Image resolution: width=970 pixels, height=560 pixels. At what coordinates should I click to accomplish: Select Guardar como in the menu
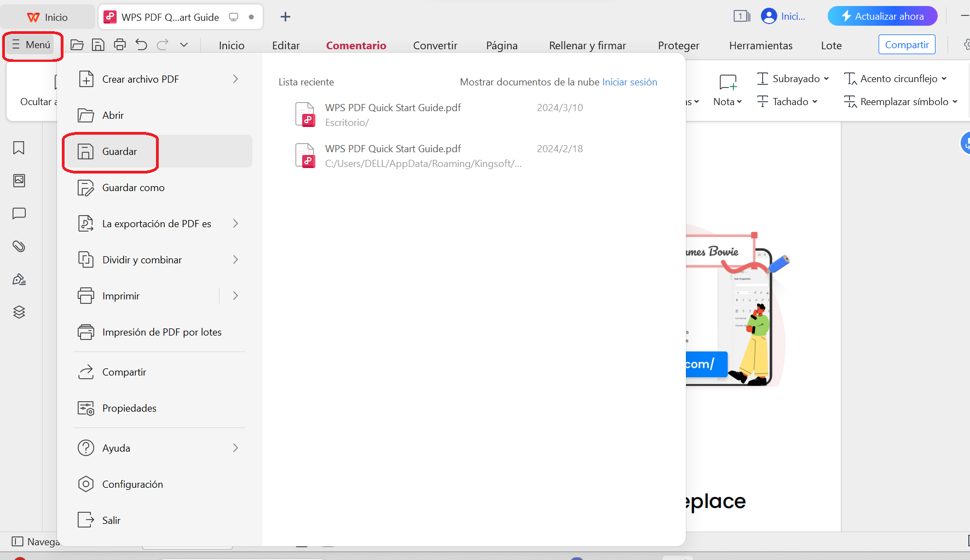click(133, 188)
